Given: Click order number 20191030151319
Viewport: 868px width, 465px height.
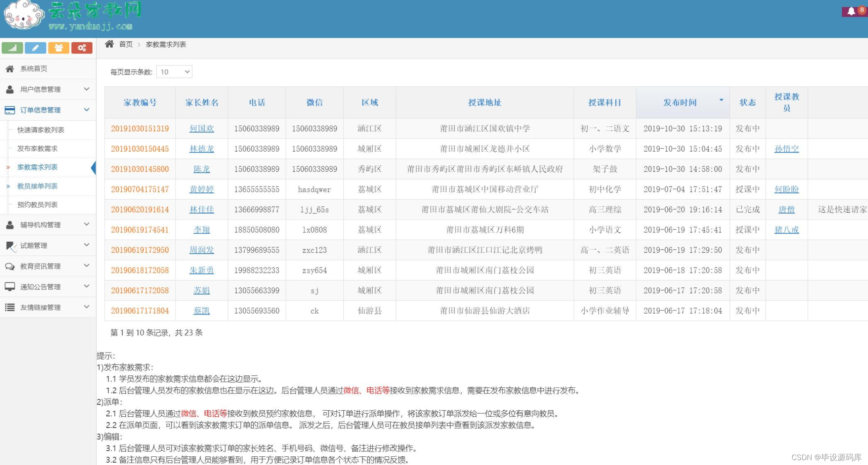Looking at the screenshot, I should click(140, 128).
